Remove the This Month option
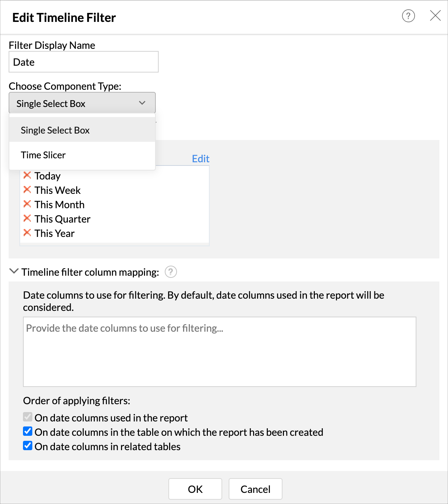Screen dimensions: 448x504 coord(27,204)
